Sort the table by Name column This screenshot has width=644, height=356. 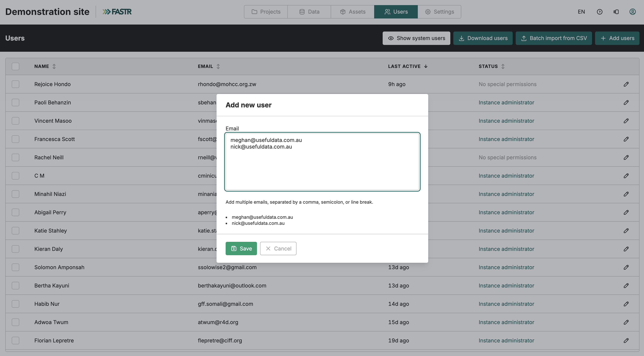click(54, 66)
